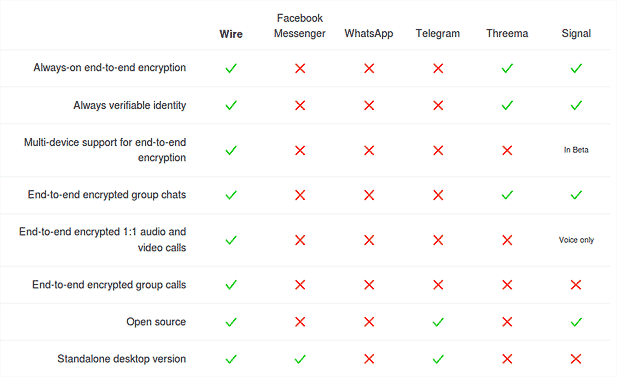Click Wire's green check for Always-on end-to-end encryption
617x377 pixels.
coord(231,68)
